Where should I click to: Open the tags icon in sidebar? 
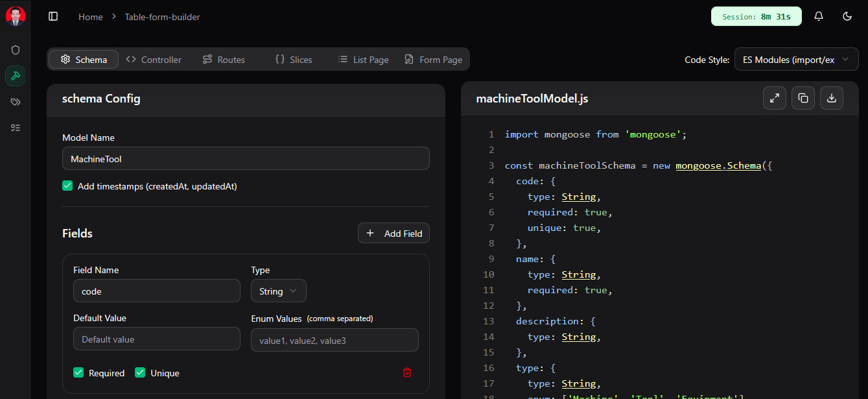pos(16,102)
